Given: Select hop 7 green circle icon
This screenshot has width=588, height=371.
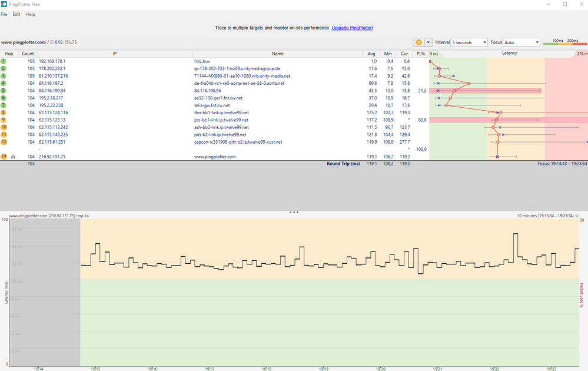Looking at the screenshot, I should (x=4, y=105).
